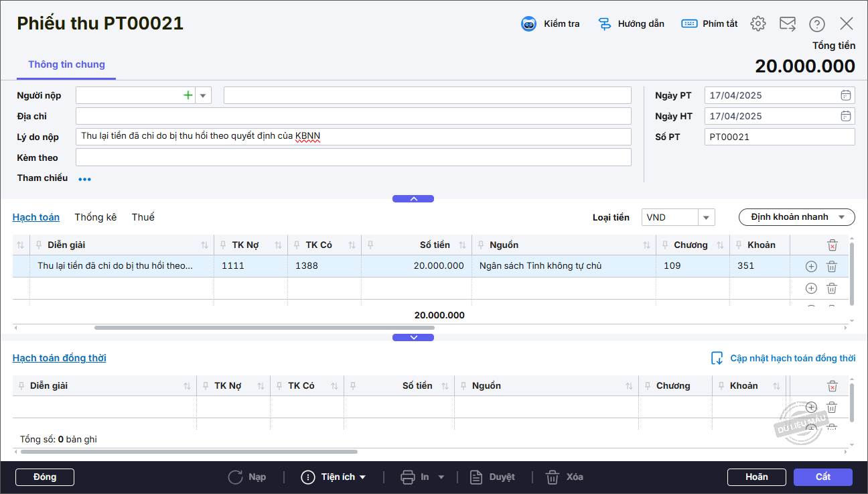Image resolution: width=868 pixels, height=494 pixels.
Task: Click green plus to add Người nộp
Action: [x=188, y=95]
